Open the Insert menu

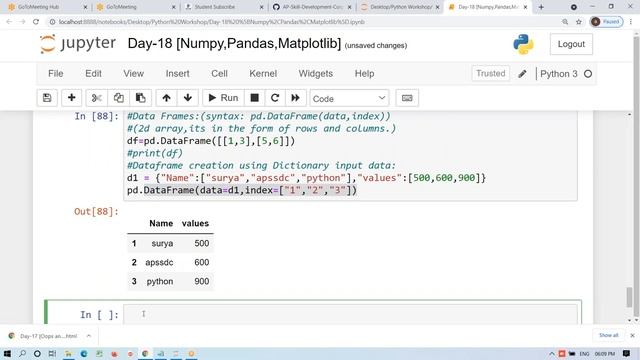(x=178, y=73)
